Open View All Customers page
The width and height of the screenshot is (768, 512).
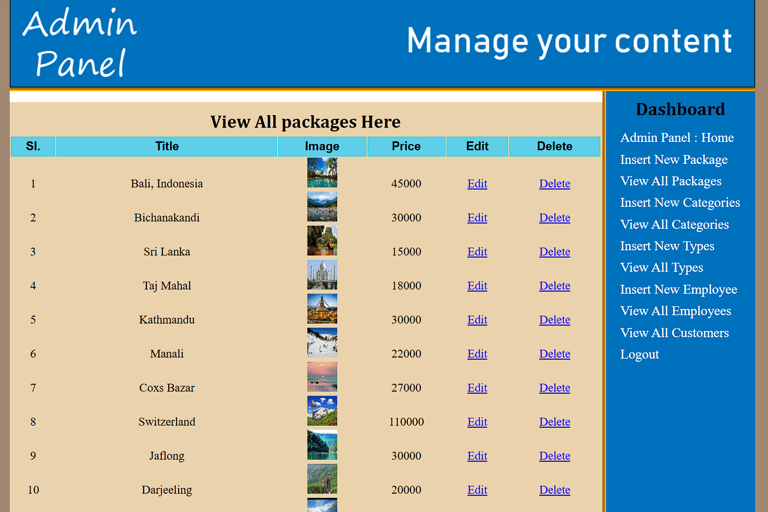(674, 333)
